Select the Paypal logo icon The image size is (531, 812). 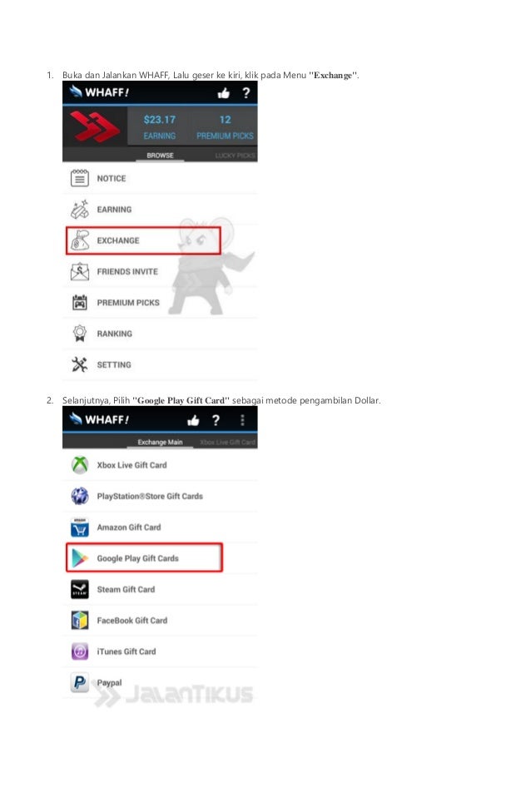[x=79, y=682]
